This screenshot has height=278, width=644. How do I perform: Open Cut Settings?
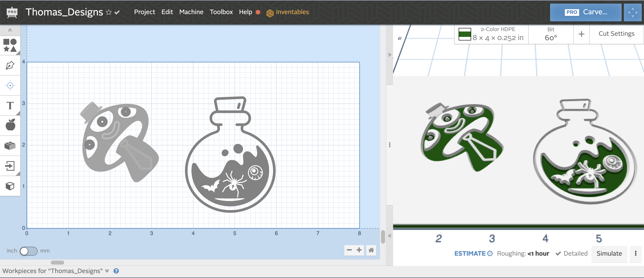(616, 34)
